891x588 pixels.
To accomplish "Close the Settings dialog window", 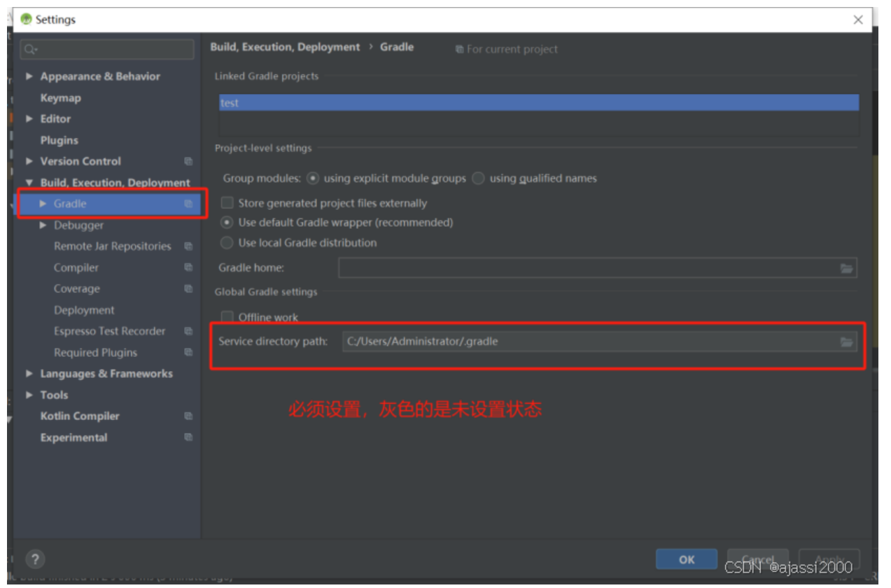I will click(x=858, y=20).
